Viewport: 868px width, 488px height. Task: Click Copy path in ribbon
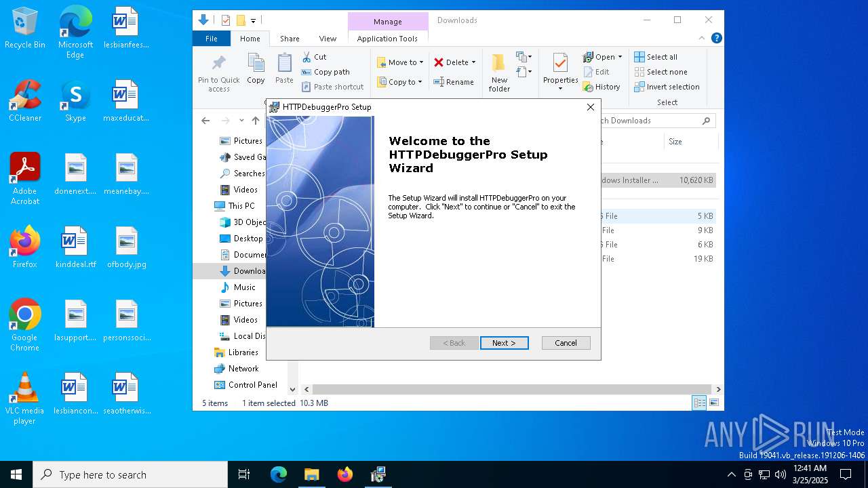click(x=325, y=72)
